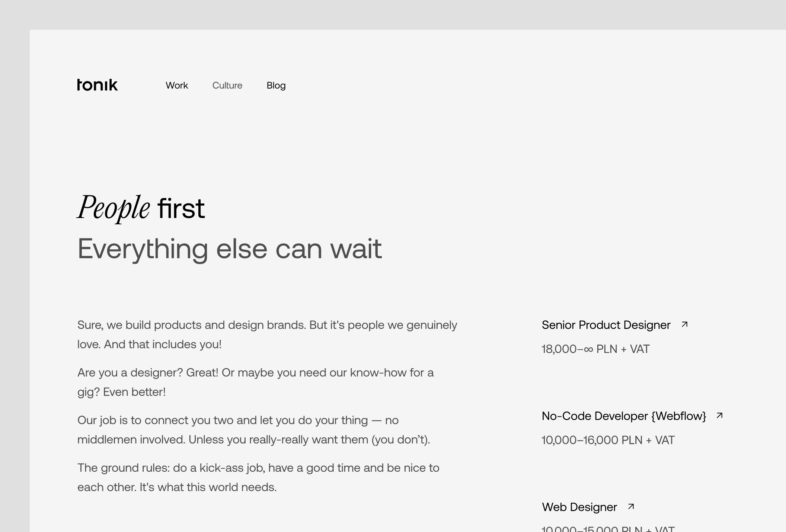786x532 pixels.
Task: Navigate to the Blog section
Action: 276,86
